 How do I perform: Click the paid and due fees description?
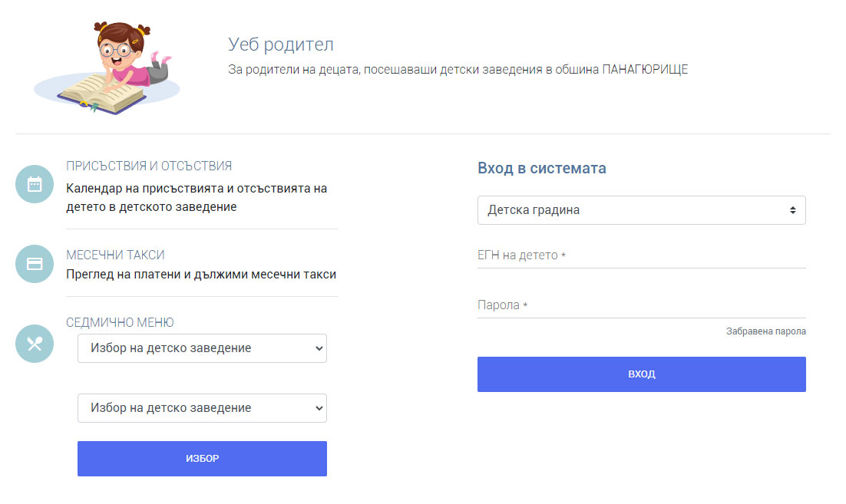[x=201, y=274]
